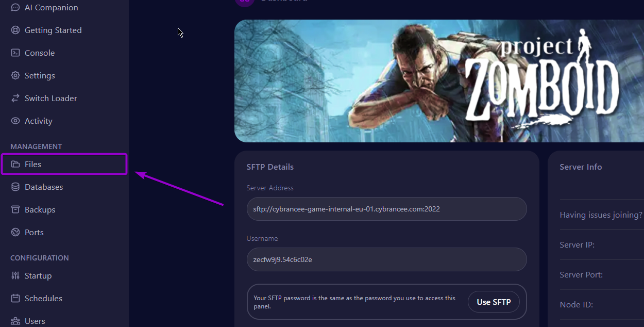Click the Ports globe icon
The width and height of the screenshot is (644, 327).
coord(15,233)
